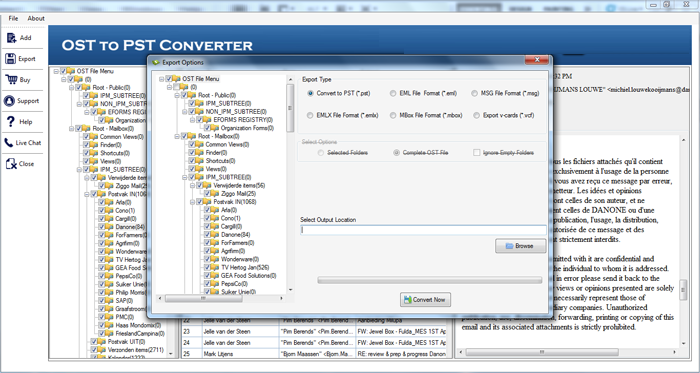Toggle Philip Morris checkbox in main tree
The height and width of the screenshot is (373, 700).
[102, 292]
